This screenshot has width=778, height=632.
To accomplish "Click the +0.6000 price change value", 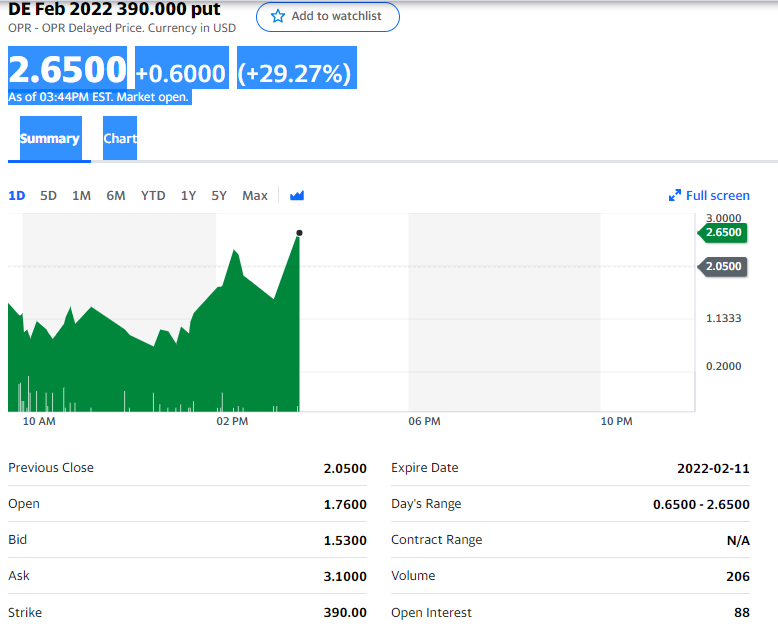I will click(181, 73).
